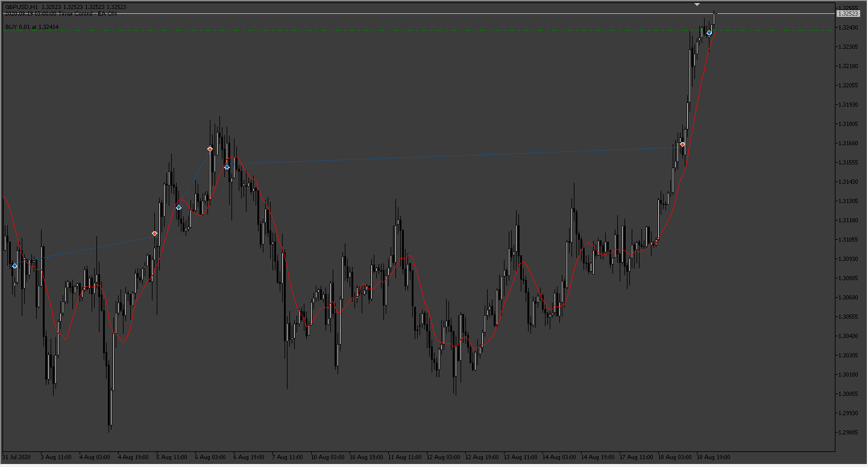Click the '11 Aug 11:00' time label
This screenshot has height=467, width=868.
click(x=405, y=457)
